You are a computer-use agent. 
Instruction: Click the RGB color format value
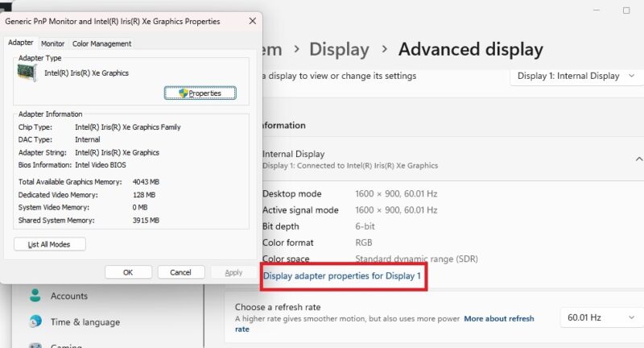(x=364, y=242)
